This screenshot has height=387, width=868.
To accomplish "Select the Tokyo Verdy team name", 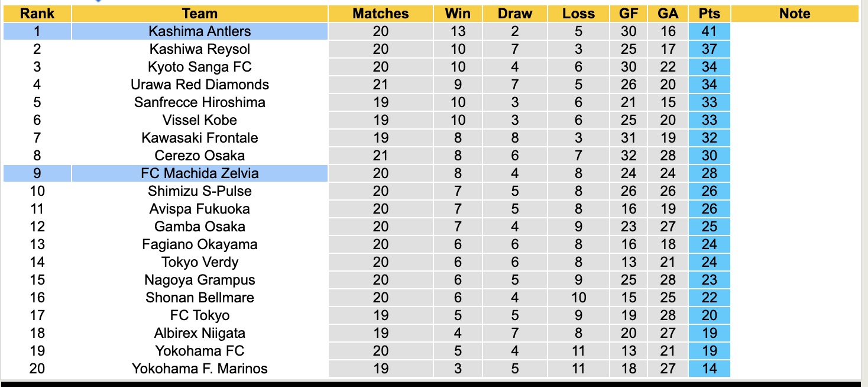I will (x=199, y=262).
